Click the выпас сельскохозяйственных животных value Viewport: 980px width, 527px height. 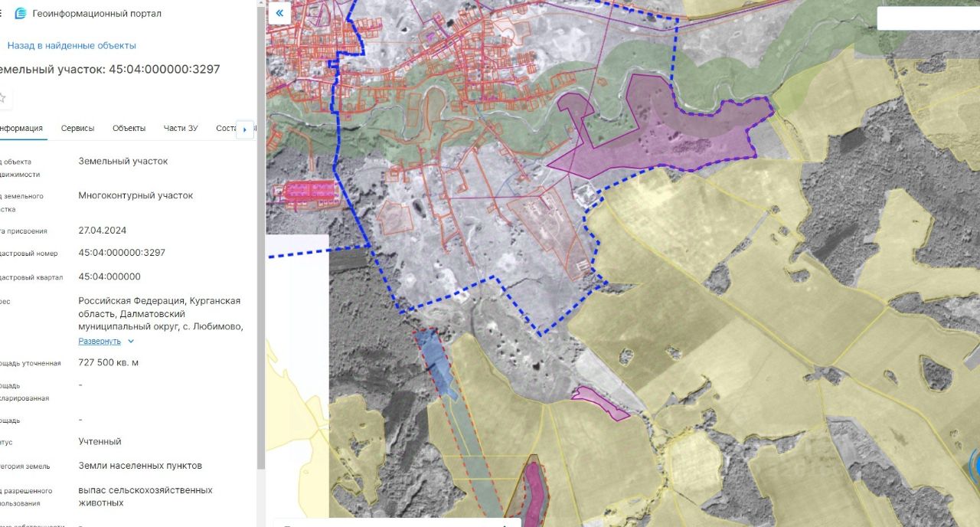click(145, 496)
